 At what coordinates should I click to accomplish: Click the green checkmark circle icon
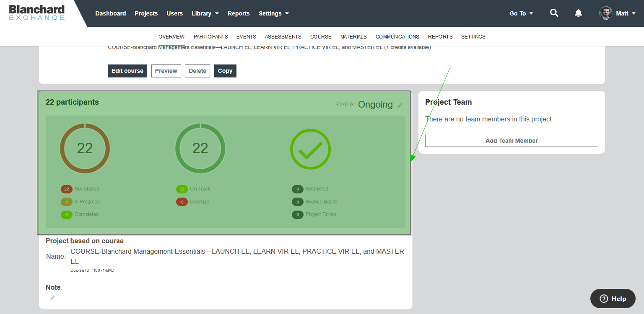[310, 149]
